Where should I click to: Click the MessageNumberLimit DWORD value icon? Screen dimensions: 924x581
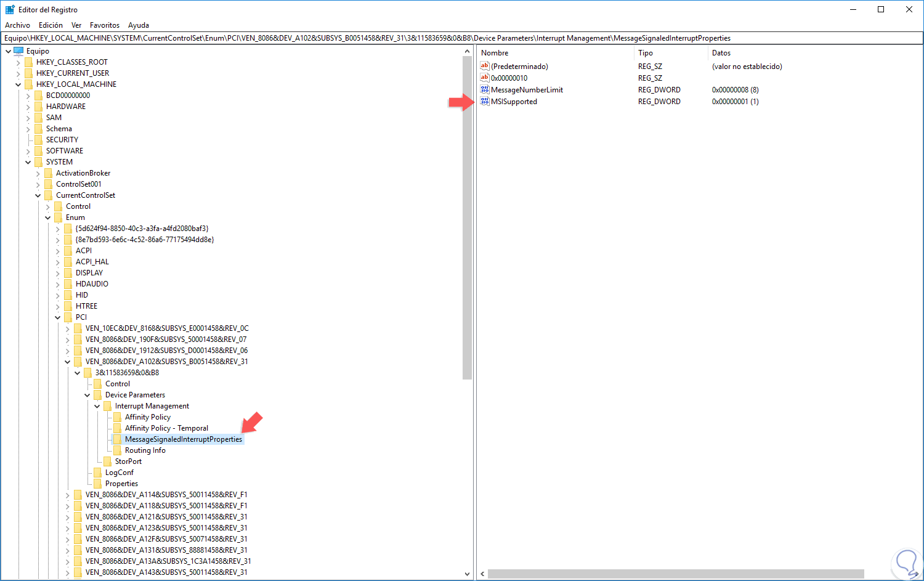[x=485, y=90]
